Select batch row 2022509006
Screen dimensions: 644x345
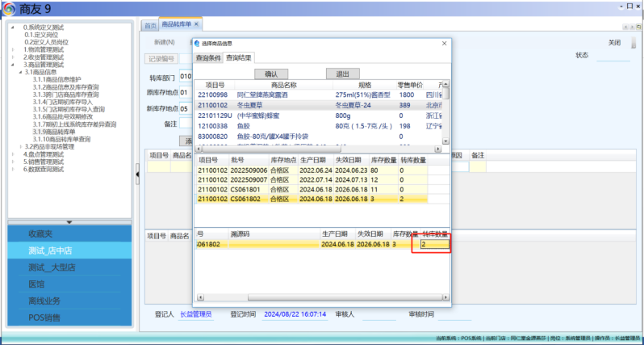tap(312, 170)
